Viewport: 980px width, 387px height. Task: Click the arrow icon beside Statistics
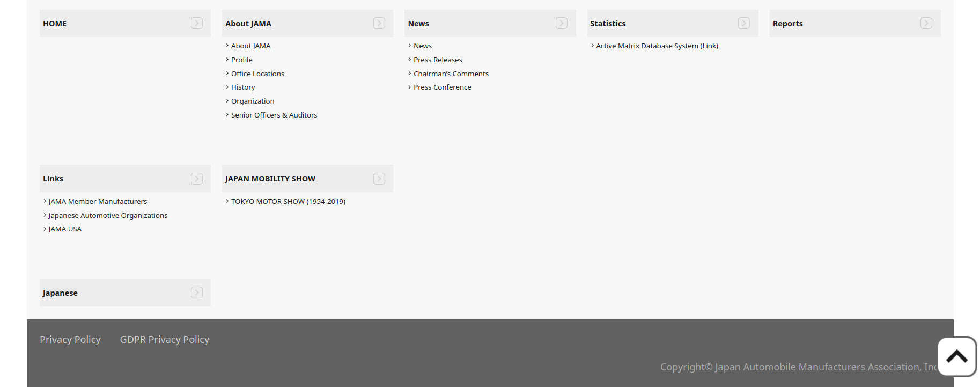click(744, 23)
